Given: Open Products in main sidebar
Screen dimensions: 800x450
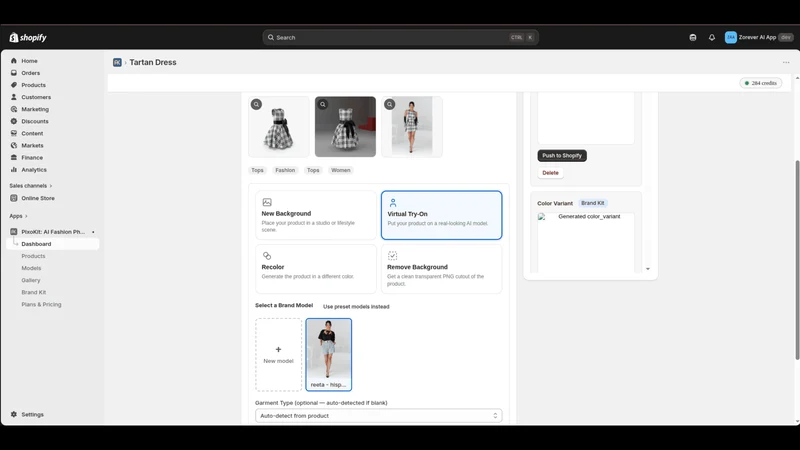Looking at the screenshot, I should 33,85.
